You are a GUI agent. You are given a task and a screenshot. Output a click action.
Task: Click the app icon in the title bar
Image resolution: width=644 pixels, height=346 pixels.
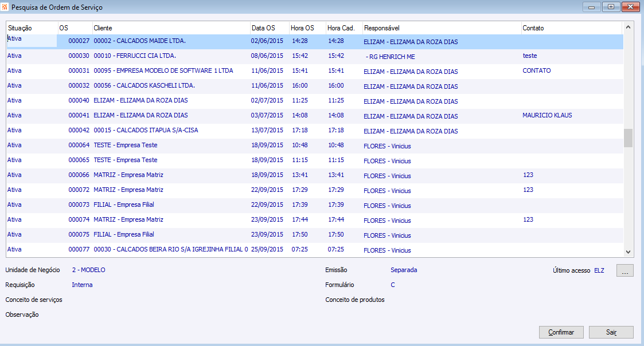(x=5, y=7)
